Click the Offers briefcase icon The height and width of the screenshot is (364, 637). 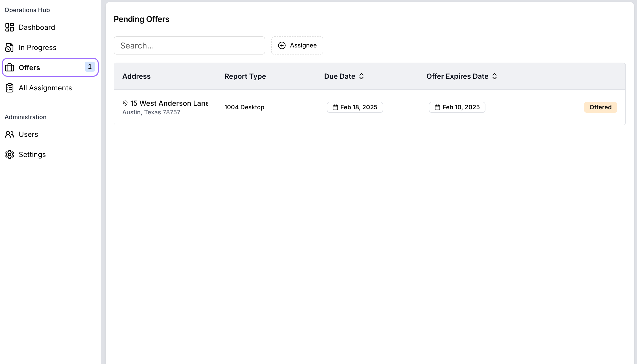(x=10, y=67)
